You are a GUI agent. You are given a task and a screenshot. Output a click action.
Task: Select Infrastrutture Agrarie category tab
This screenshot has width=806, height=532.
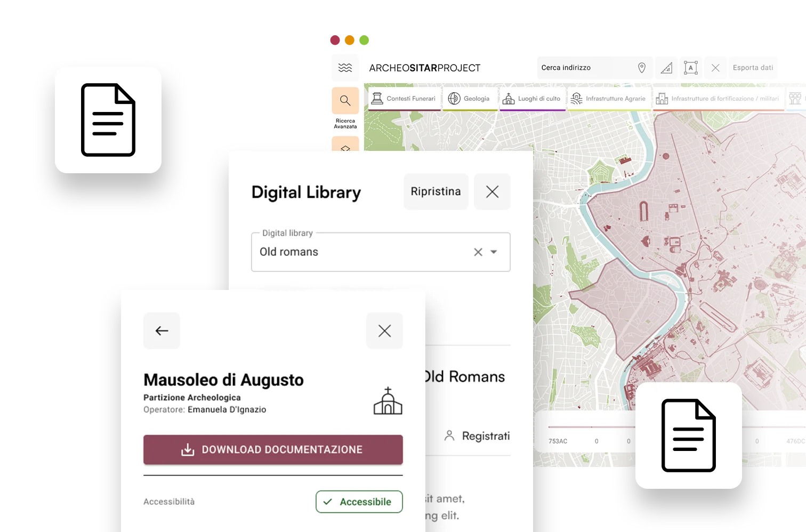tap(609, 99)
